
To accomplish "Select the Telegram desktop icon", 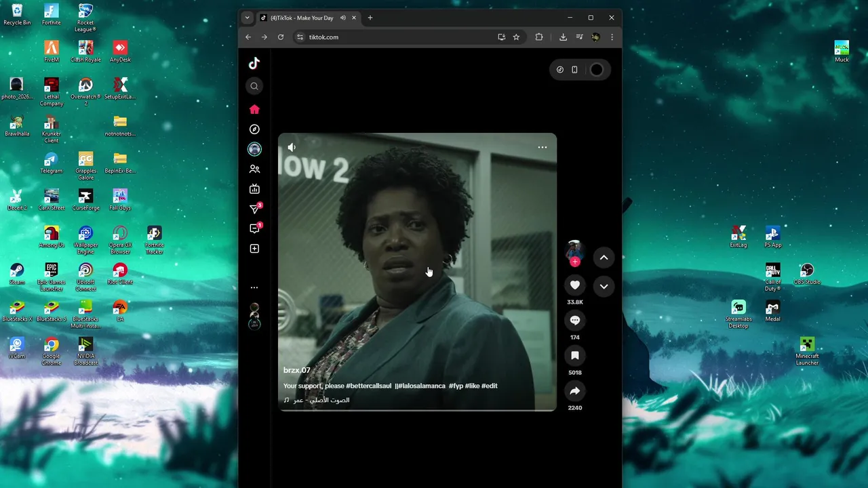I will point(52,163).
